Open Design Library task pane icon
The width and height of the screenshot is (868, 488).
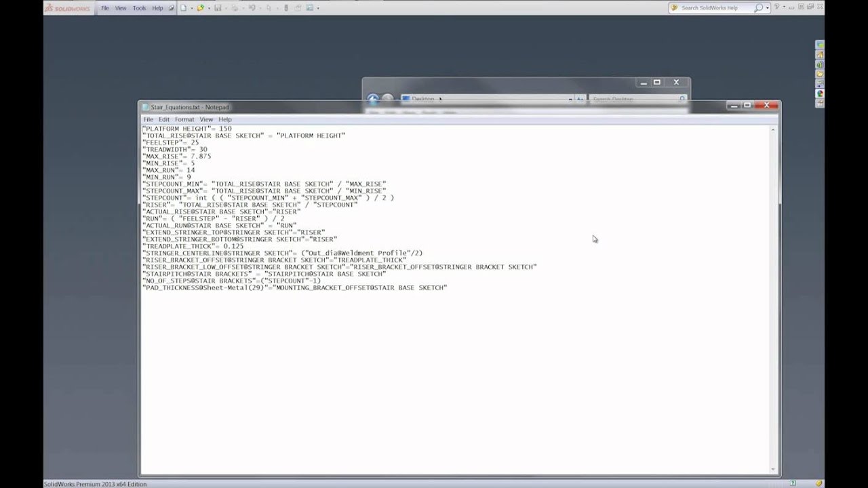(820, 64)
